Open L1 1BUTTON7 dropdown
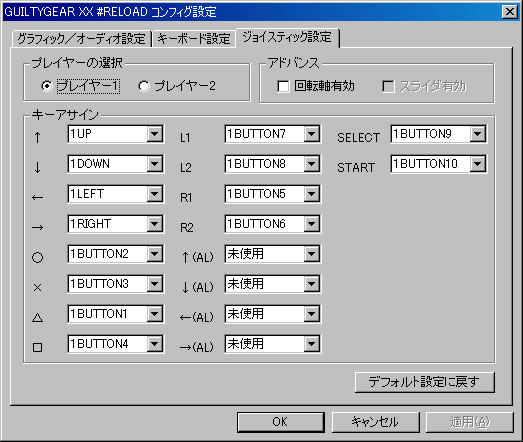523x442 pixels. [x=273, y=134]
